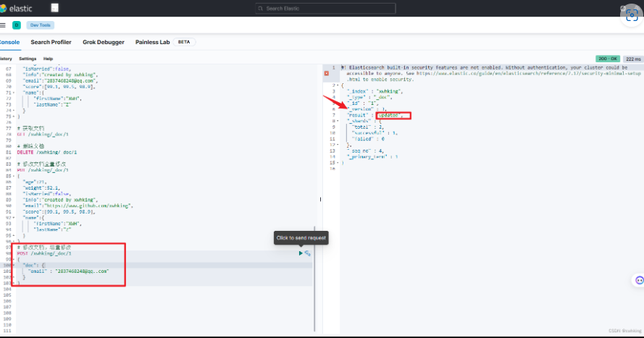
Task: Open the Painless Lab tab
Action: tap(153, 42)
